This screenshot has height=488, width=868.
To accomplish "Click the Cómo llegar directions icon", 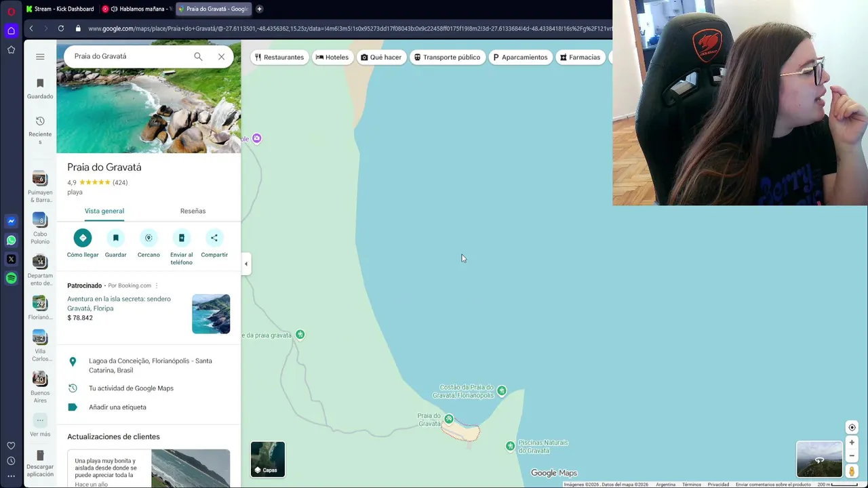I will pos(83,238).
